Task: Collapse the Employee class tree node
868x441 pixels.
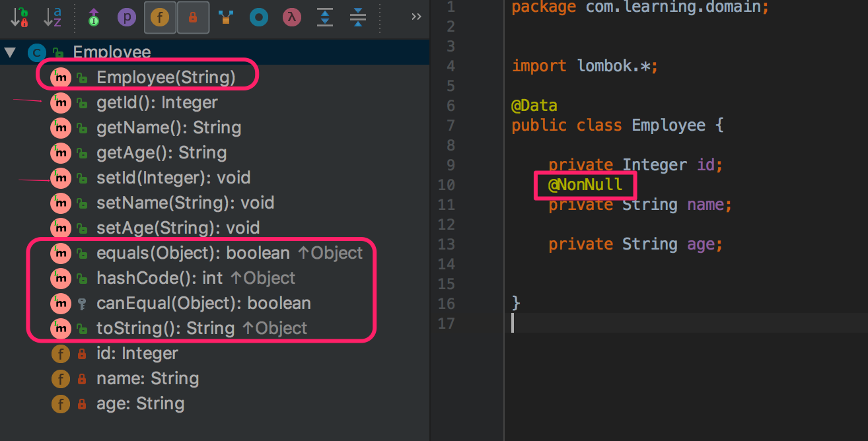Action: (x=10, y=52)
